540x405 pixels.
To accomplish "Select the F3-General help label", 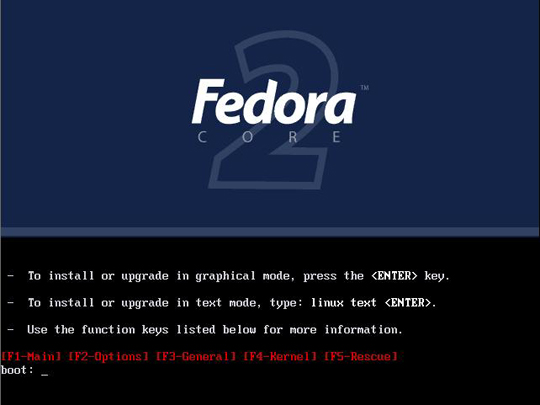I will (196, 356).
